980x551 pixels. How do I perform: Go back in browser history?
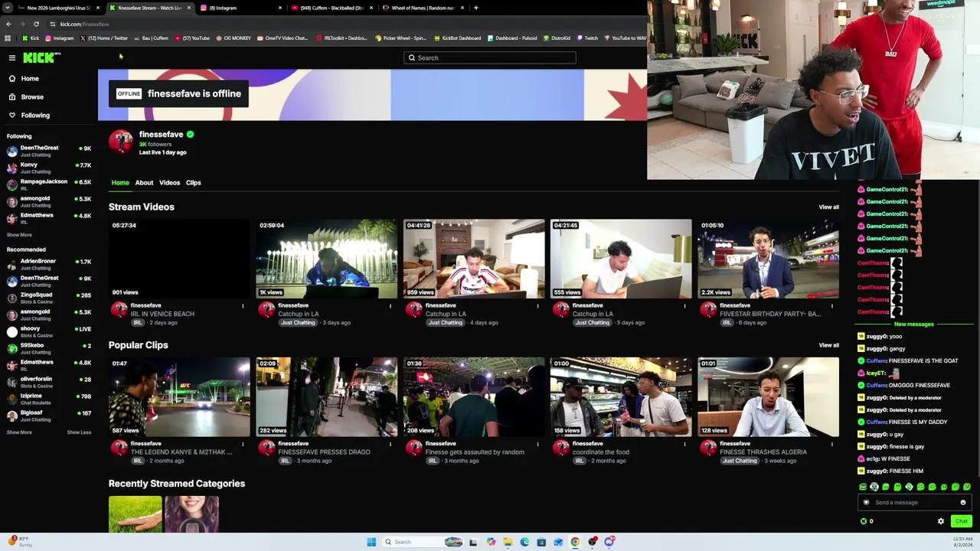tap(8, 24)
